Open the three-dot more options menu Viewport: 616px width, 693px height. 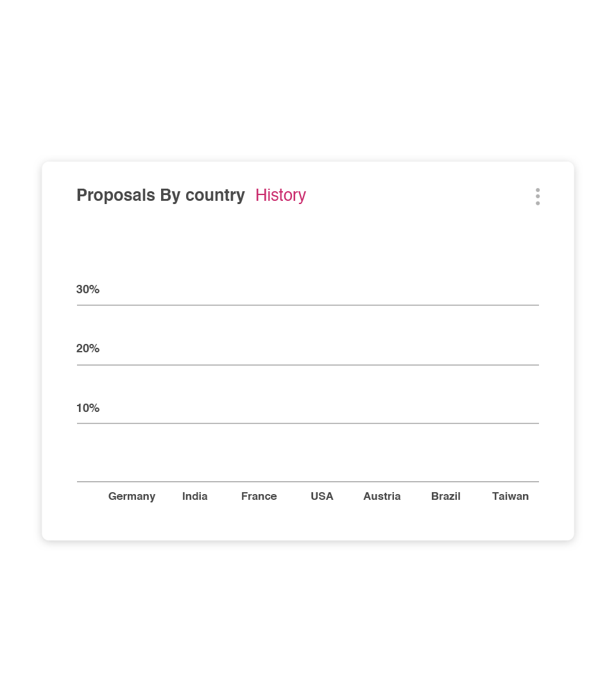pos(537,197)
